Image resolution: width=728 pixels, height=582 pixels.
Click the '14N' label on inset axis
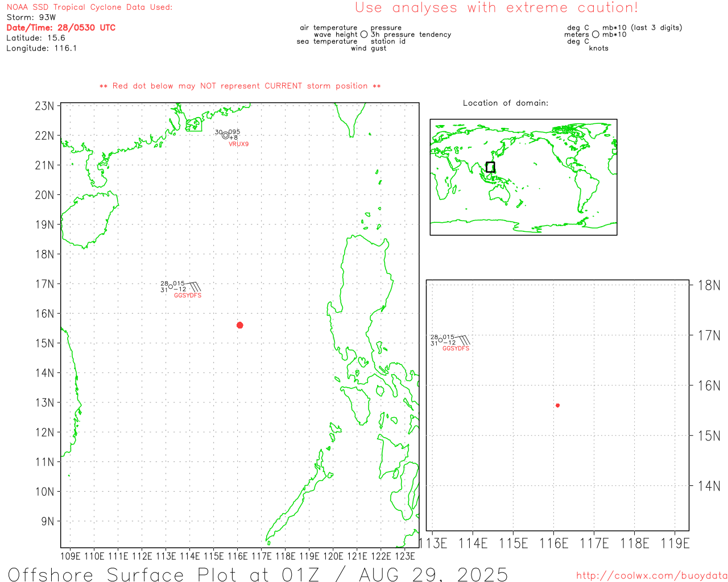[x=709, y=486]
